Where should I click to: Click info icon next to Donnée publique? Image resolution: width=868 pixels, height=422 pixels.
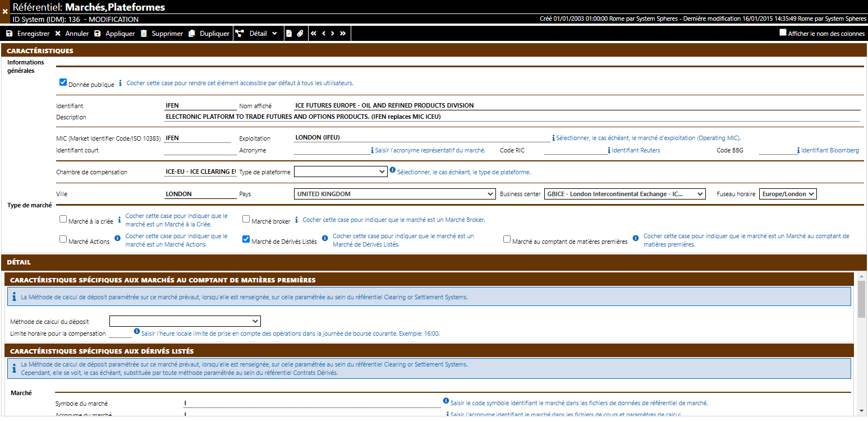coord(120,83)
